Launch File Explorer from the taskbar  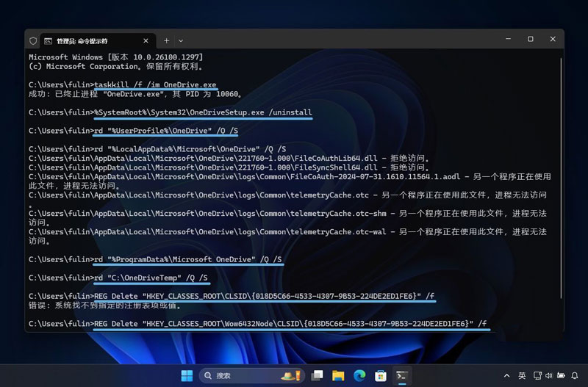pyautogui.click(x=338, y=375)
